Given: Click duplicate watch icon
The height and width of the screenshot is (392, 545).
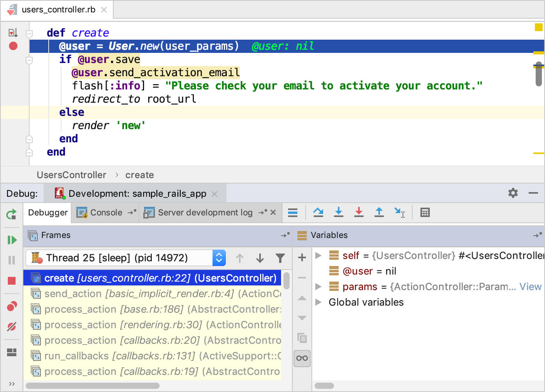Looking at the screenshot, I should (302, 338).
